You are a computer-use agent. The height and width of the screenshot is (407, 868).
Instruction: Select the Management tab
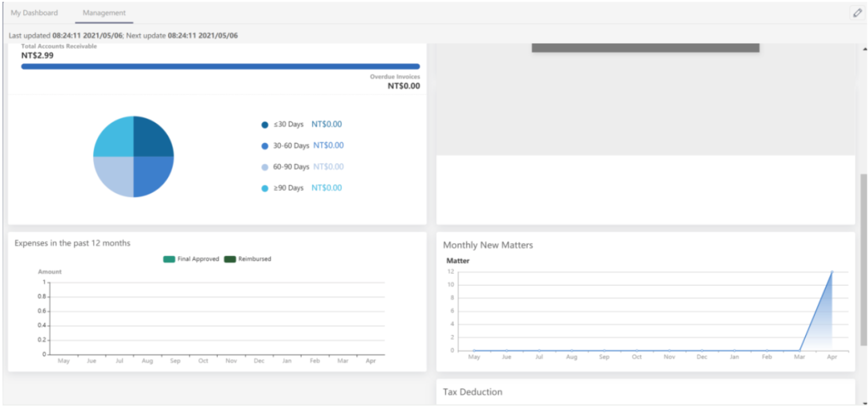tap(104, 13)
